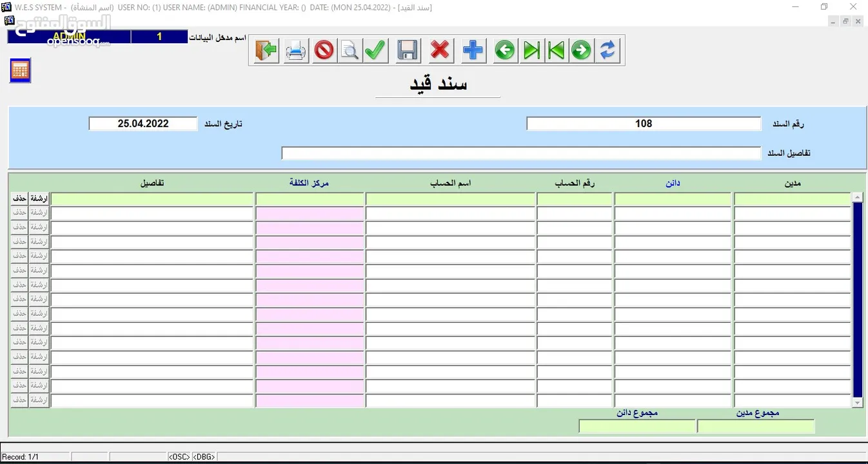Open the calculator icon at left
Image resolution: width=868 pixels, height=464 pixels.
tap(20, 71)
